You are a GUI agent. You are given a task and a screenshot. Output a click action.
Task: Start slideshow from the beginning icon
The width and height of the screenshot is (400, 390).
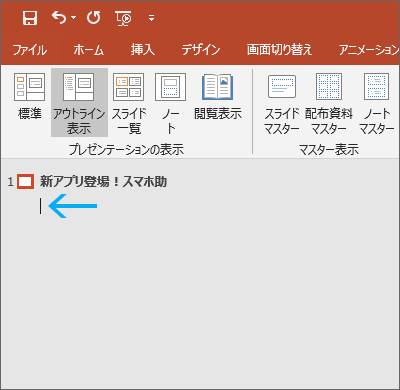pyautogui.click(x=123, y=18)
